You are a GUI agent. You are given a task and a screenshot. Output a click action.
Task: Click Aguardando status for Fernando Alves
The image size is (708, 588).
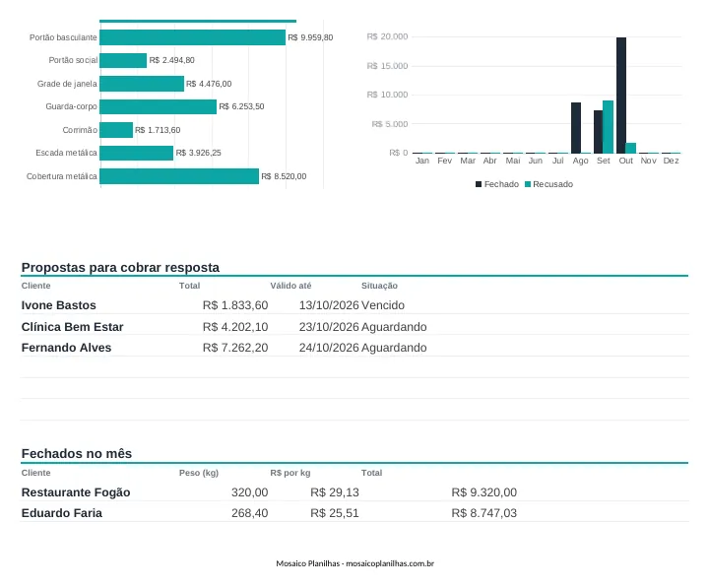click(394, 348)
